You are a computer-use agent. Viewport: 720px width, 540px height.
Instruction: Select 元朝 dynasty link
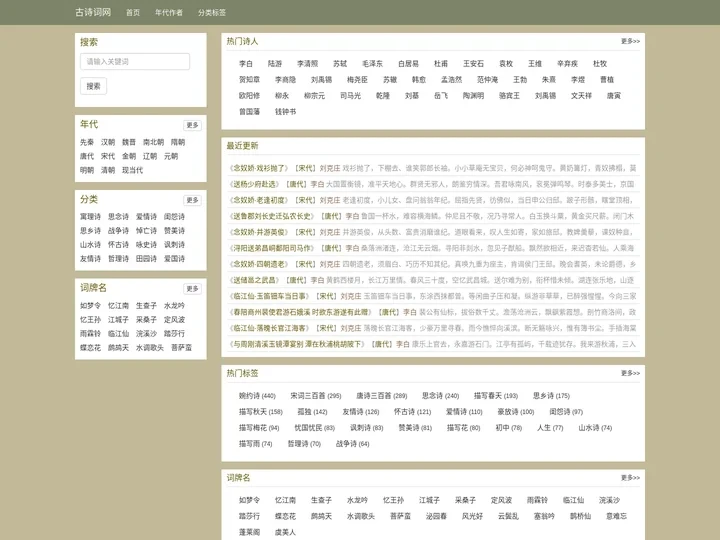171,156
